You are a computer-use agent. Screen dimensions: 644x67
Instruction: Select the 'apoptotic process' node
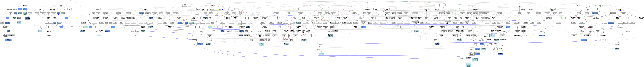[x=286, y=23]
